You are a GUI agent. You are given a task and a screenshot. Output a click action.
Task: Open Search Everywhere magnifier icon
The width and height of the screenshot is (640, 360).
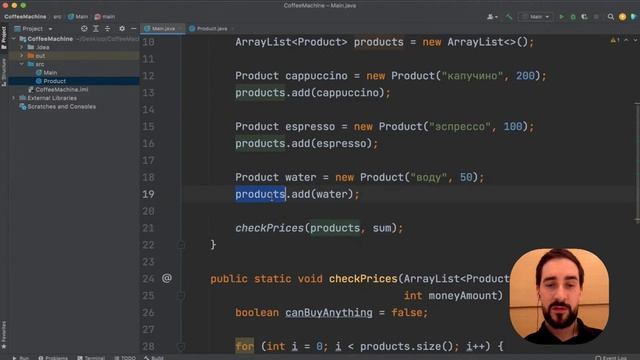pos(611,17)
